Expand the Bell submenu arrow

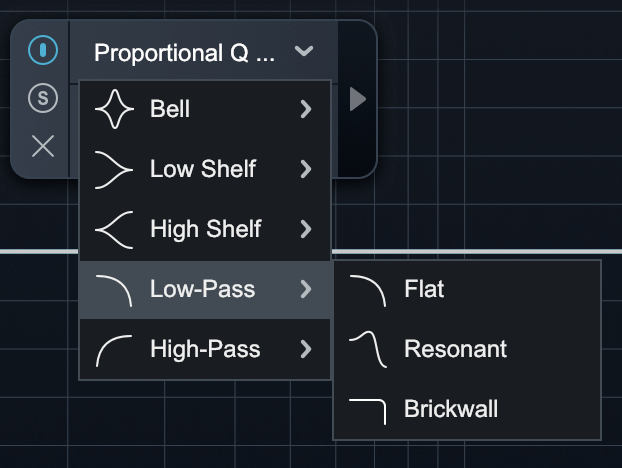(306, 109)
